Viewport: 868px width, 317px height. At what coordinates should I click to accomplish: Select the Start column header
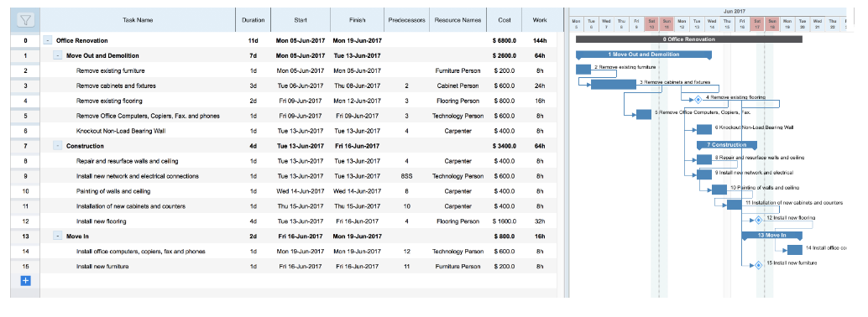301,20
